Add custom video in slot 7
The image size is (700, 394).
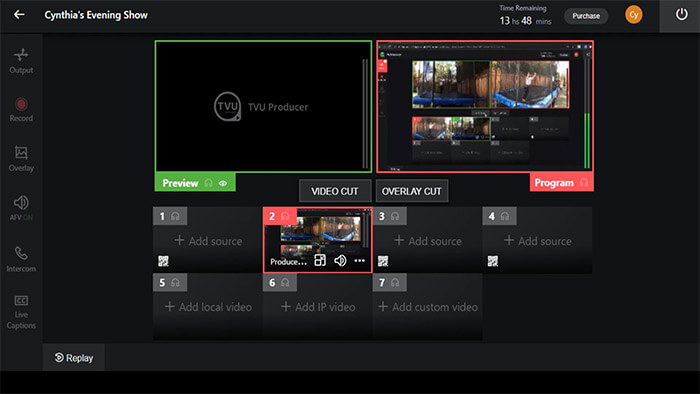(x=428, y=307)
